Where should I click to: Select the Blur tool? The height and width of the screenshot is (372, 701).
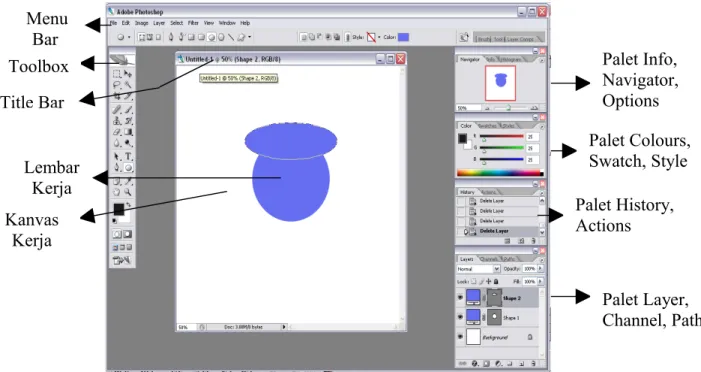(x=117, y=143)
